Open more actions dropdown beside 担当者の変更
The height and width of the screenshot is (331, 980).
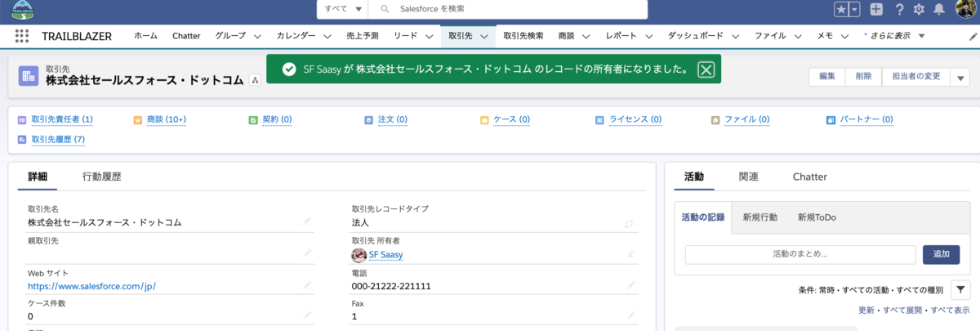pyautogui.click(x=959, y=76)
